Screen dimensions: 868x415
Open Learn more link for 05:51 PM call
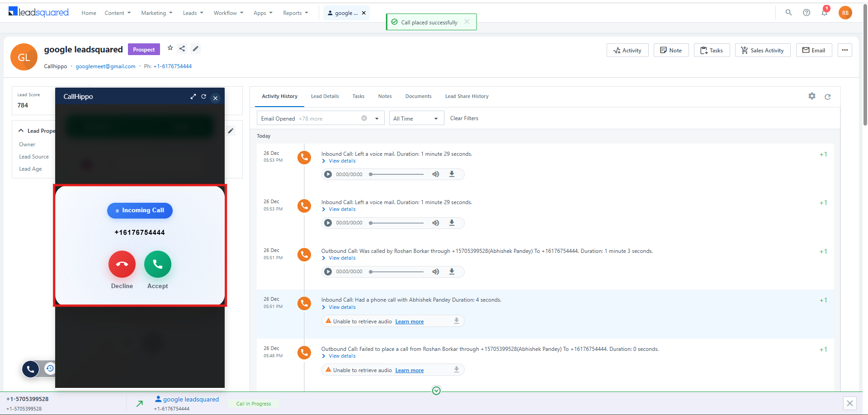point(410,322)
